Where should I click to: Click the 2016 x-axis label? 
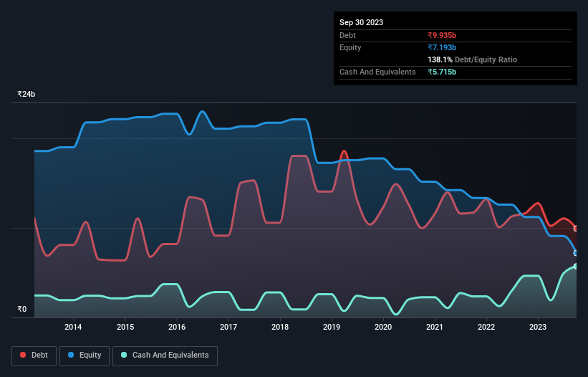[x=177, y=327]
